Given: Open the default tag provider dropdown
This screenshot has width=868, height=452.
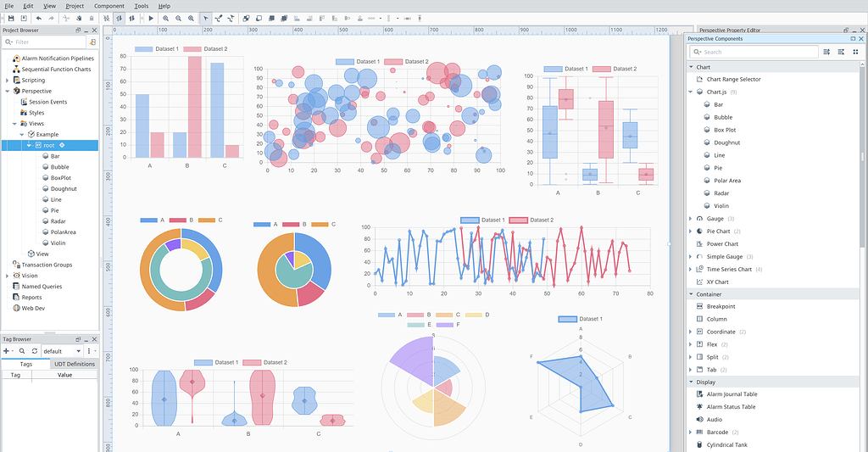Looking at the screenshot, I should click(x=63, y=351).
